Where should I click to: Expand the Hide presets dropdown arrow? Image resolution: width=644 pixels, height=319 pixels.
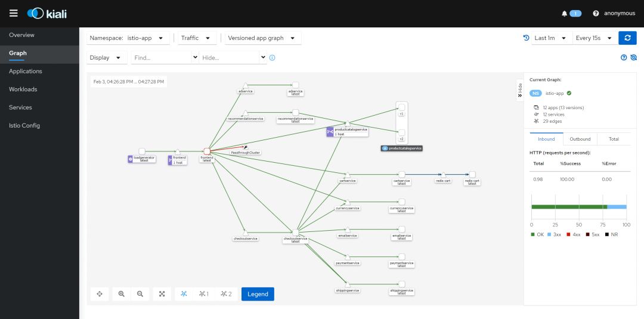(264, 57)
